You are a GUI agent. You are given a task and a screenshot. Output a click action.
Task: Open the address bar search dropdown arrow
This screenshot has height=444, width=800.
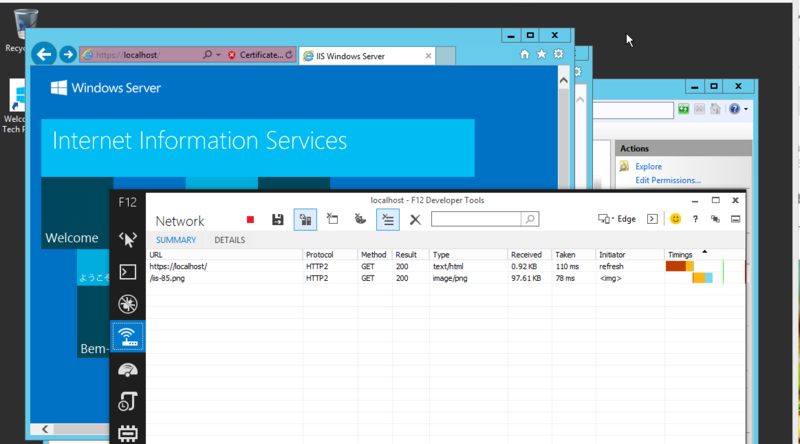tap(218, 55)
